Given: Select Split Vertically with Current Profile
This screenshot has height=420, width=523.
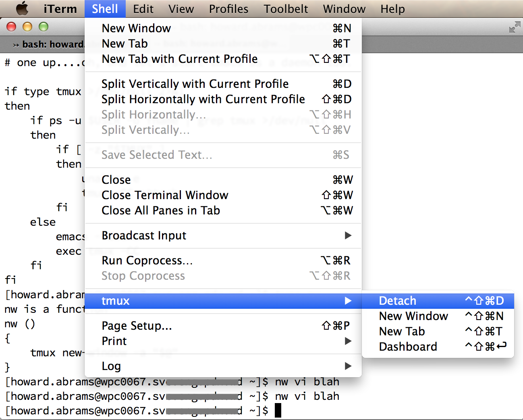Looking at the screenshot, I should click(223, 84).
